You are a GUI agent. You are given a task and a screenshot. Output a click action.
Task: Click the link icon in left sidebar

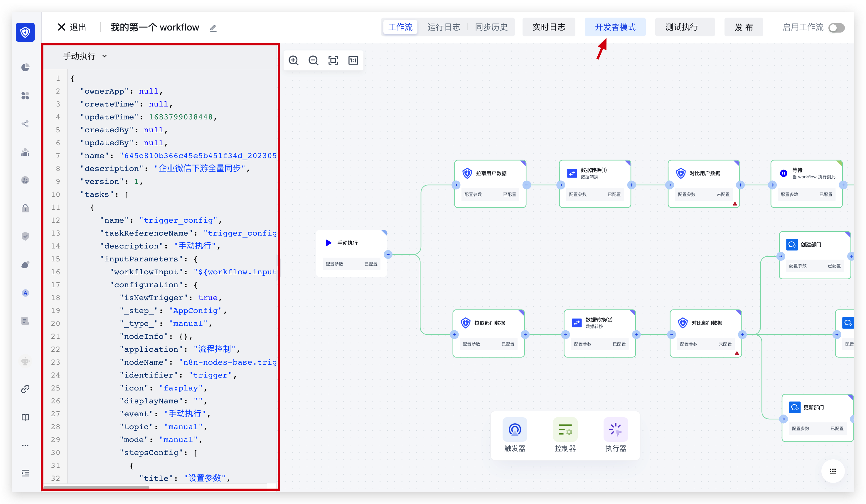pyautogui.click(x=25, y=389)
